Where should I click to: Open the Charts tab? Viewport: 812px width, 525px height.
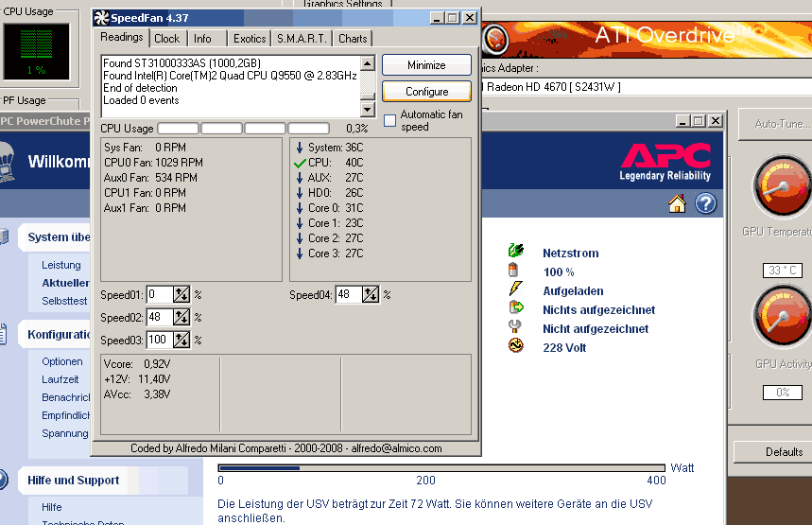tap(353, 39)
